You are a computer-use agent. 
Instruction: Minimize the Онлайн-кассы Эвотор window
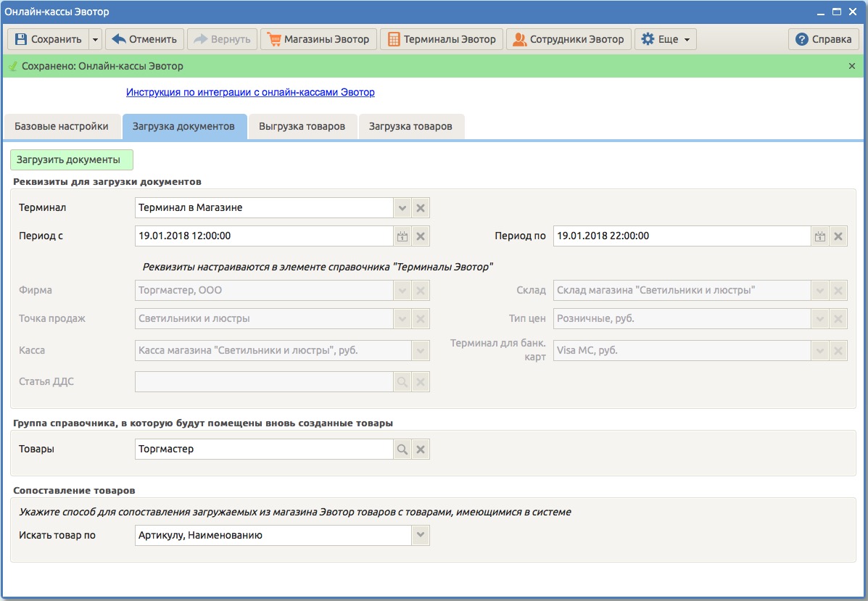point(821,12)
